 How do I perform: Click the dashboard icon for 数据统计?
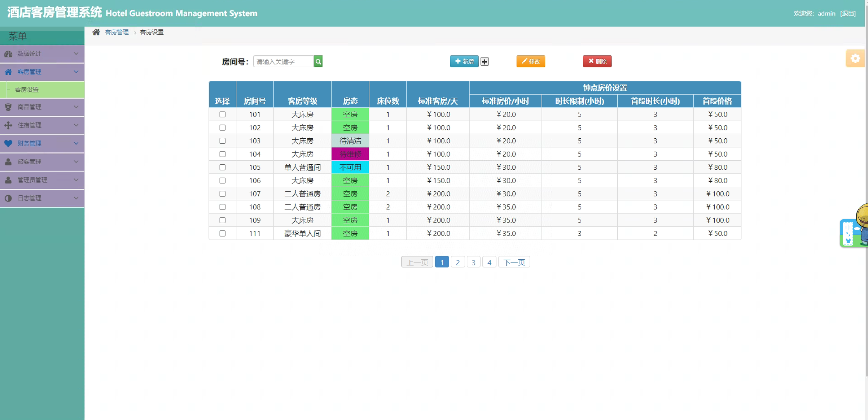[x=8, y=54]
